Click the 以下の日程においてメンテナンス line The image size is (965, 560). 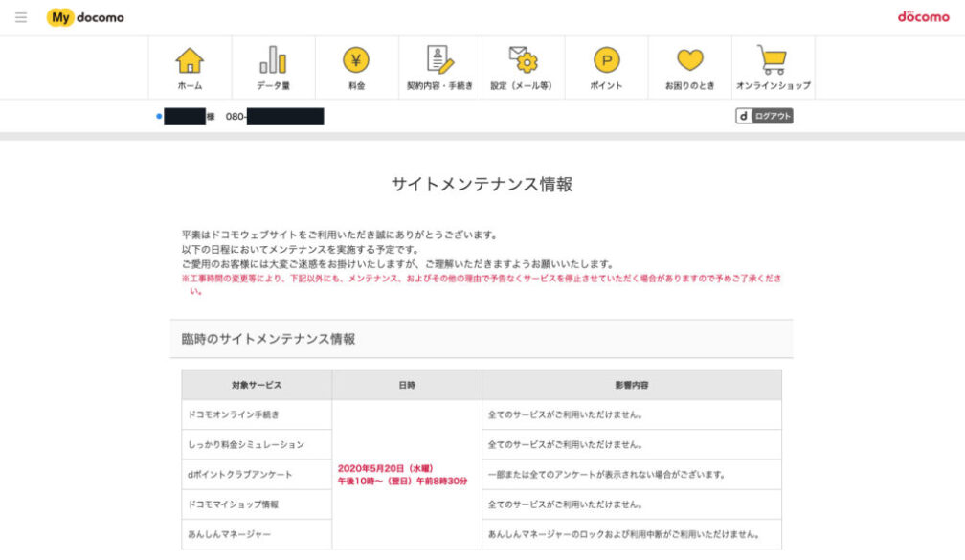pyautogui.click(x=301, y=249)
